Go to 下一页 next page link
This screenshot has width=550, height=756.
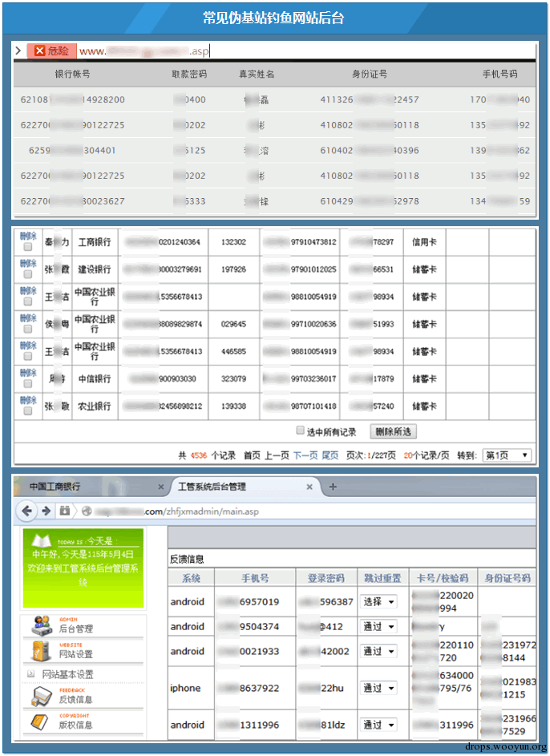coord(305,455)
